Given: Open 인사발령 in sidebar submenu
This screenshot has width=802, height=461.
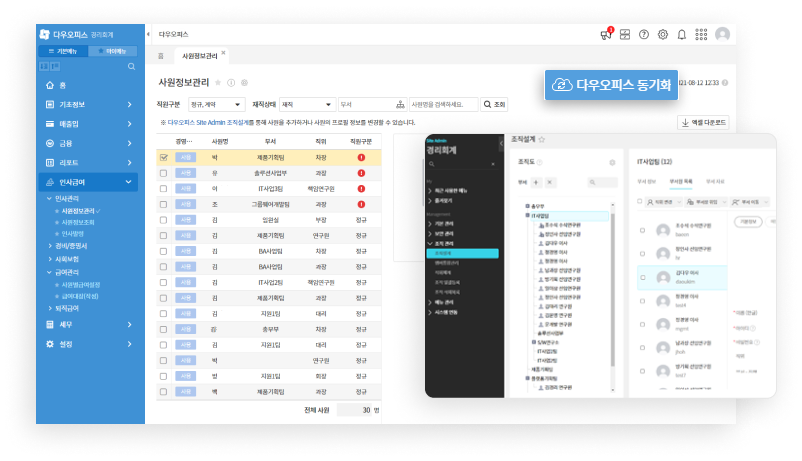Looking at the screenshot, I should 73,234.
